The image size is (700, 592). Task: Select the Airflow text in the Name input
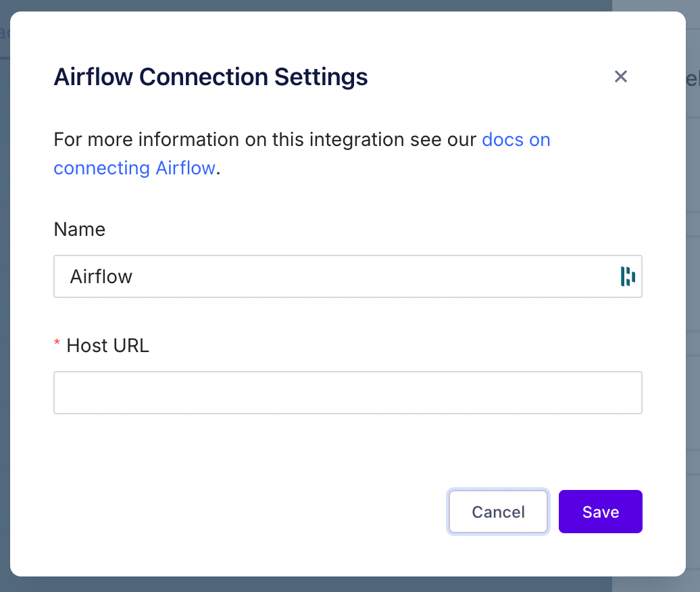(101, 276)
